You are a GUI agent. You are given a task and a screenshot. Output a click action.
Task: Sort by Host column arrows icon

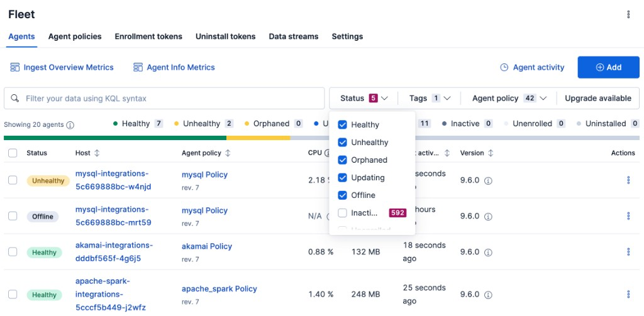point(97,153)
